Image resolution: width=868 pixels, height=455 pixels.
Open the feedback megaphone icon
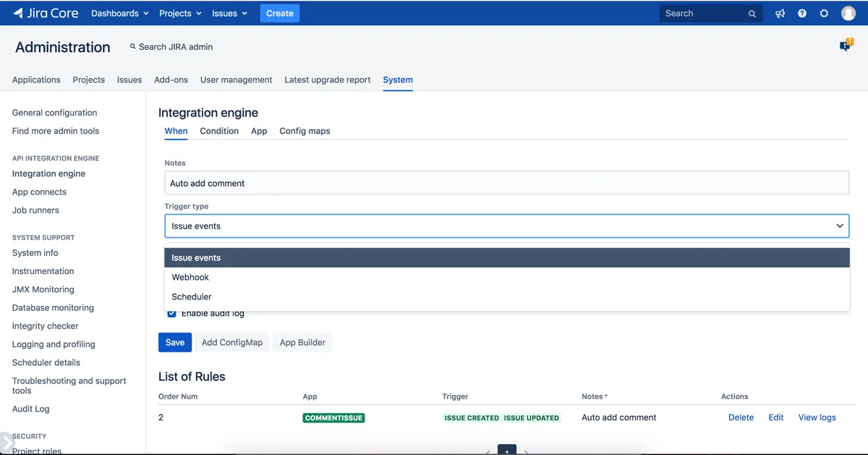pyautogui.click(x=780, y=13)
